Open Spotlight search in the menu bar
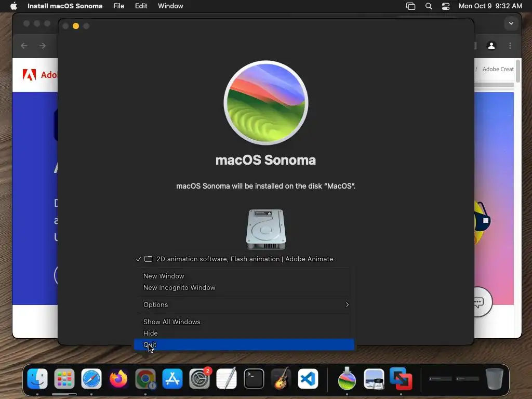This screenshot has height=399, width=532. click(x=429, y=6)
